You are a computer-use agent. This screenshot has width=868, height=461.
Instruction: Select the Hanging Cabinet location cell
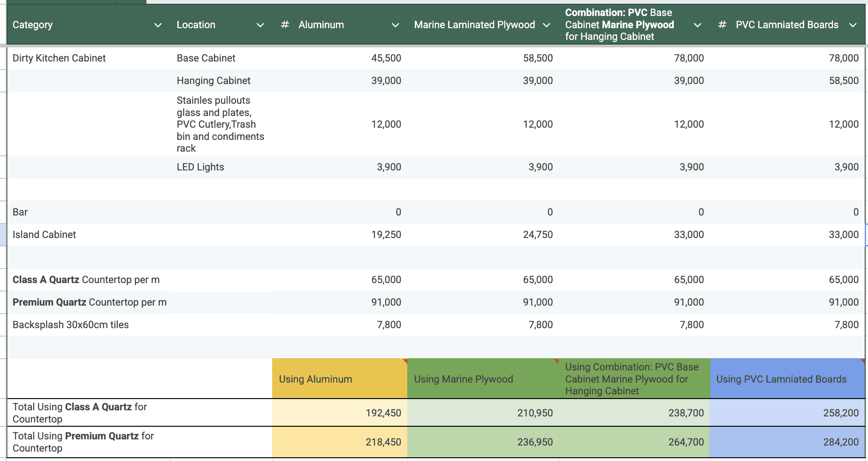click(x=221, y=81)
